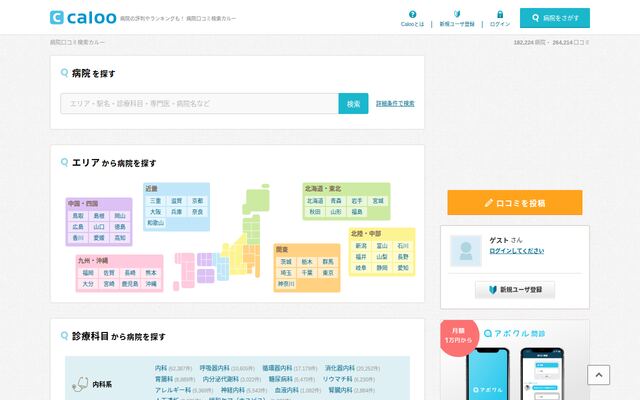Select 山口 prefecture

[99, 227]
